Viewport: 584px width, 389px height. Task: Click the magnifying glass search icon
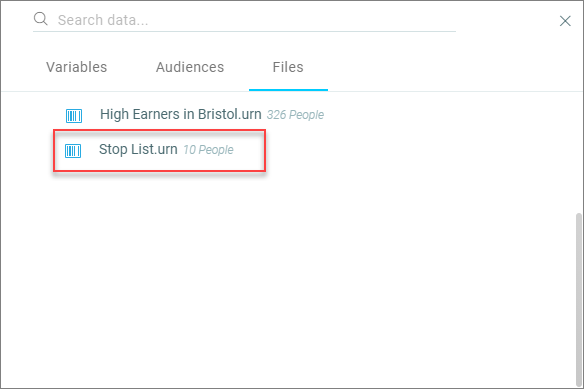click(x=41, y=19)
